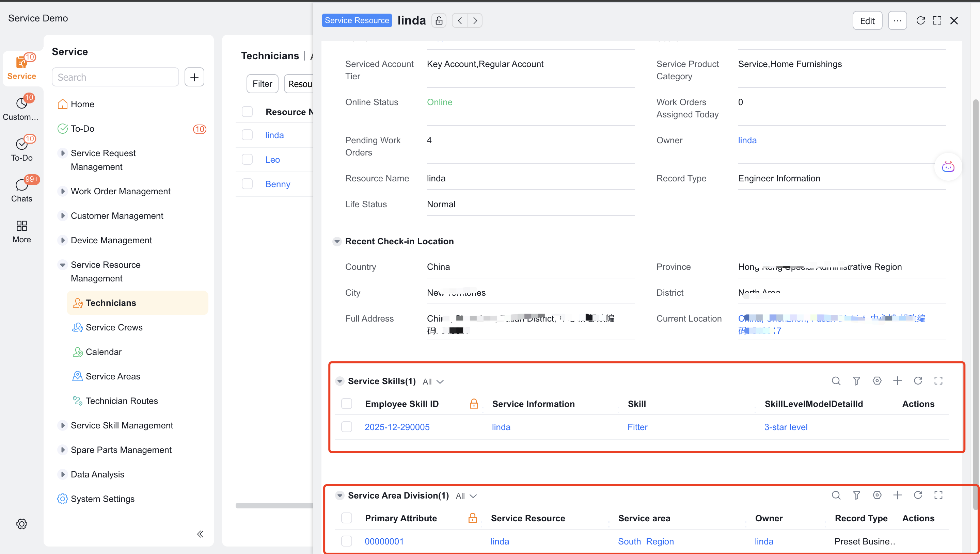The height and width of the screenshot is (554, 980).
Task: Open Home in Service menu
Action: pos(76,104)
